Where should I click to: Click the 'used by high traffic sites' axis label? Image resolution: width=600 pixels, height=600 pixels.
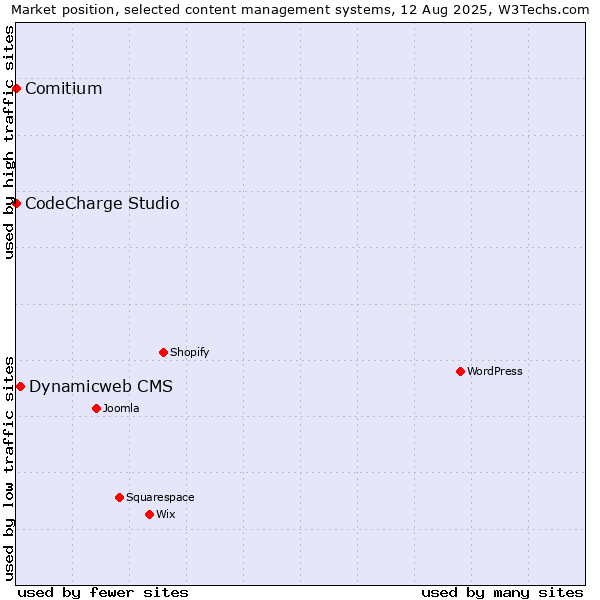click(x=8, y=142)
